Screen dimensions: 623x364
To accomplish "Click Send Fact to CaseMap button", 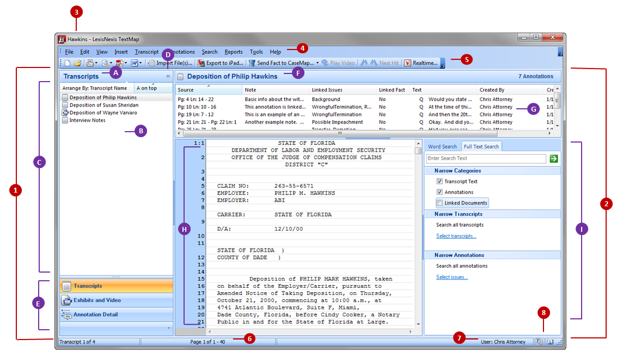I will 282,63.
